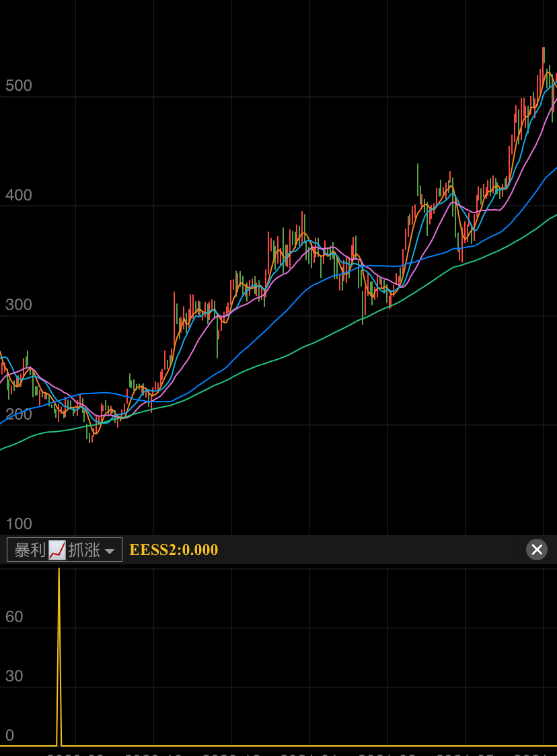Image resolution: width=557 pixels, height=756 pixels.
Task: Click the 0 label on indicator axis
Action: (x=9, y=735)
